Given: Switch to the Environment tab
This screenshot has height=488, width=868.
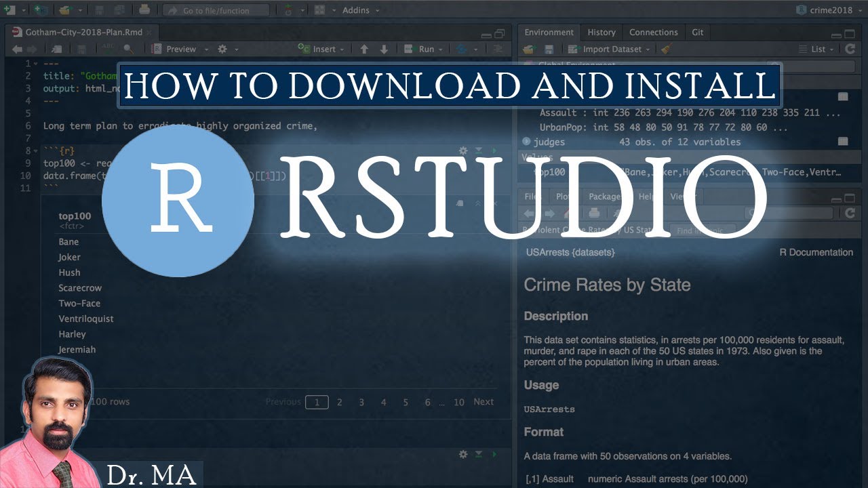Looking at the screenshot, I should click(x=549, y=32).
